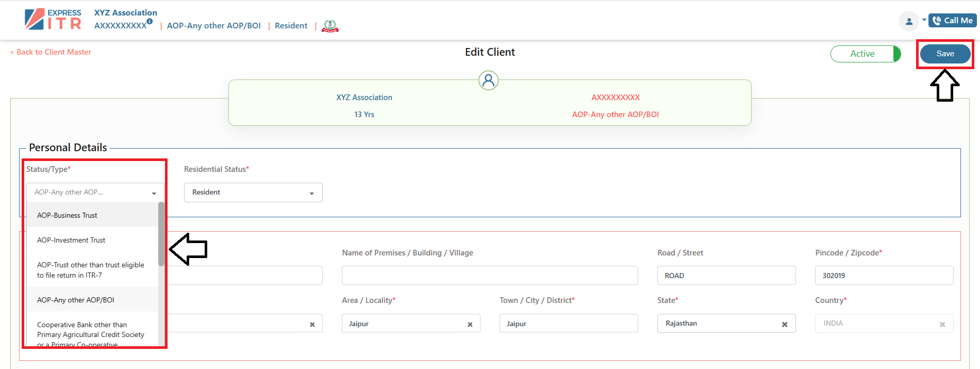Click the Country INDIA field
The height and width of the screenshot is (369, 980).
pyautogui.click(x=884, y=324)
